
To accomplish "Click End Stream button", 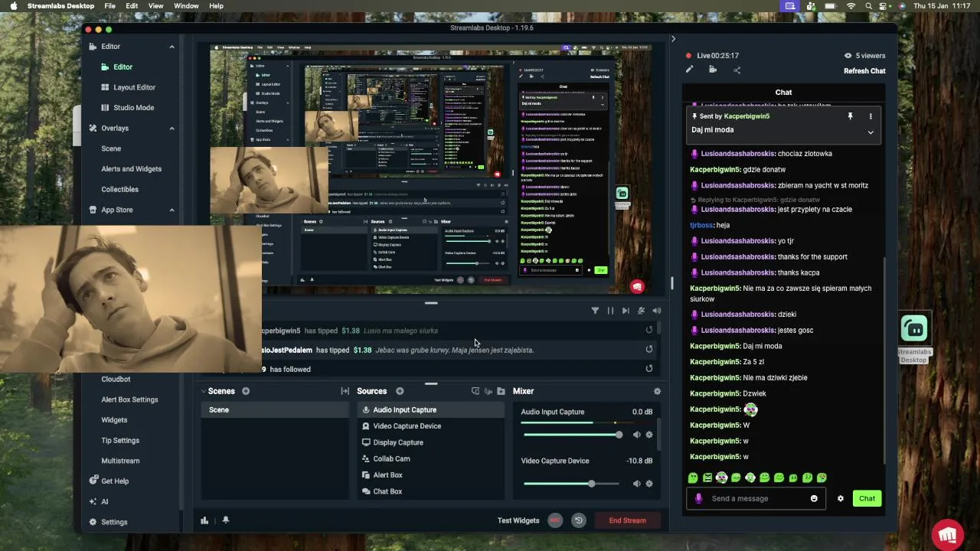I will coord(627,520).
